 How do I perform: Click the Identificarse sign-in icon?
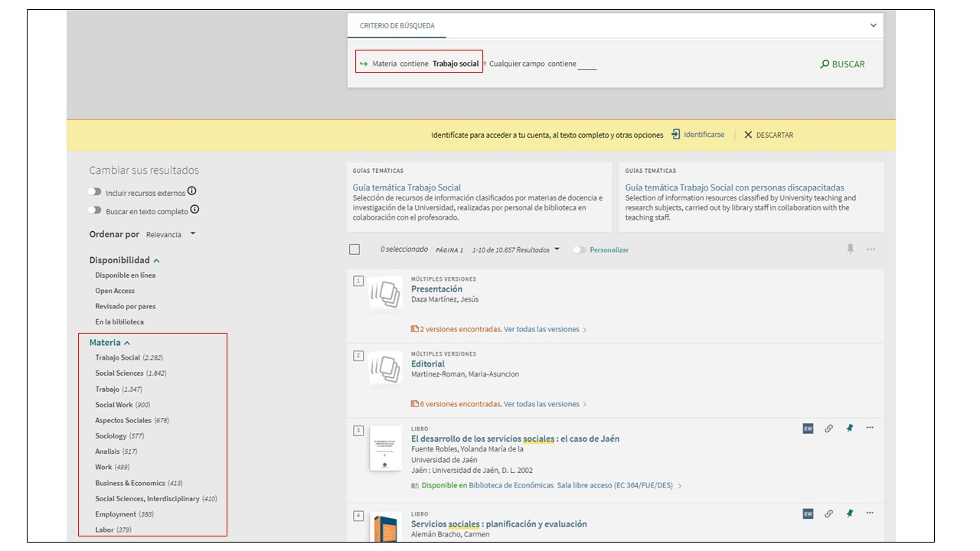[675, 135]
